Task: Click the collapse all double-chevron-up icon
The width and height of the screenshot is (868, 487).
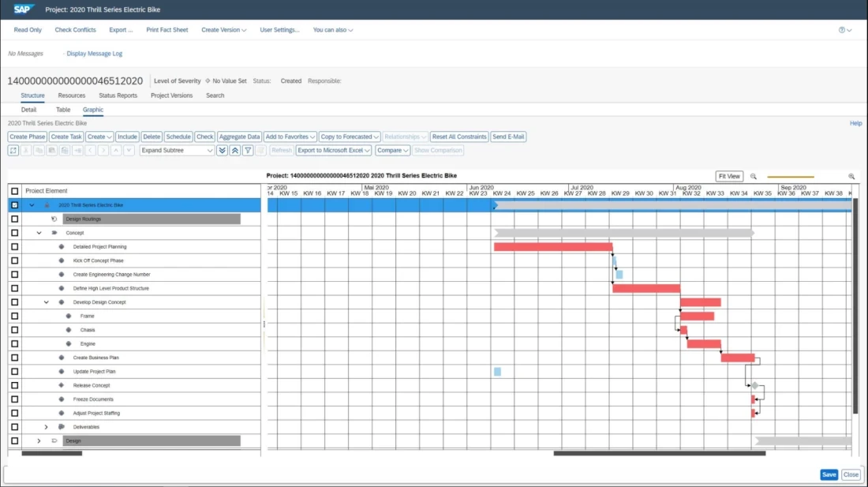Action: pyautogui.click(x=235, y=150)
